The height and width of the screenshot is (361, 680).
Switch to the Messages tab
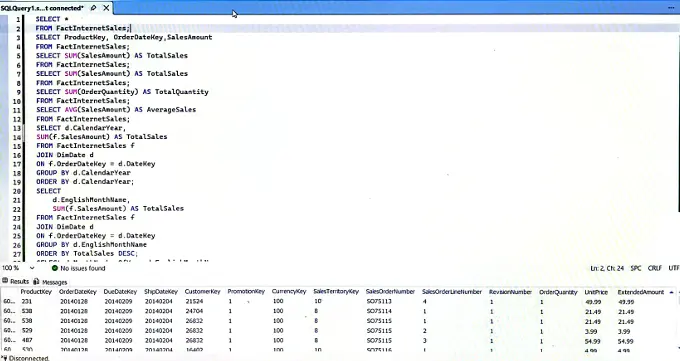pos(50,282)
